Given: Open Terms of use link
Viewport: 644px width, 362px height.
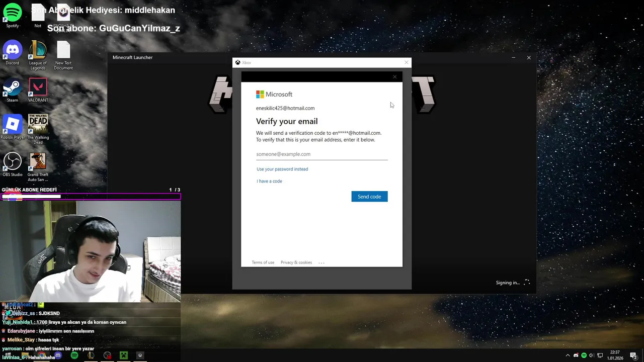Looking at the screenshot, I should [263, 262].
